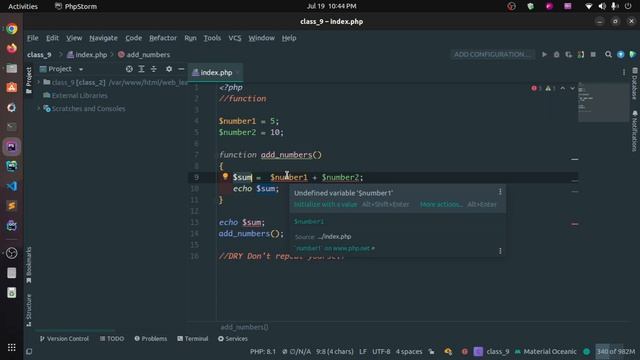Toggle the Bookmarks side tool window button

(29, 265)
